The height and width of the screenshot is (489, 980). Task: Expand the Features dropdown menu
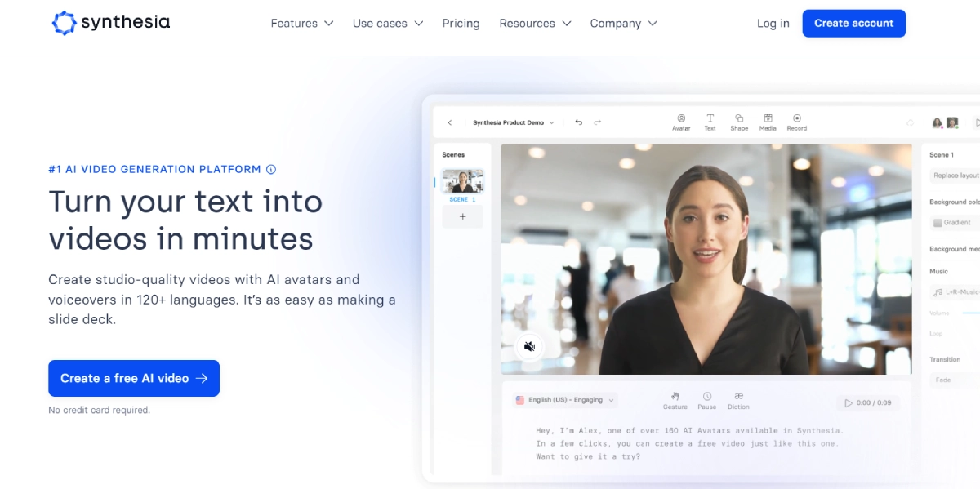point(301,24)
